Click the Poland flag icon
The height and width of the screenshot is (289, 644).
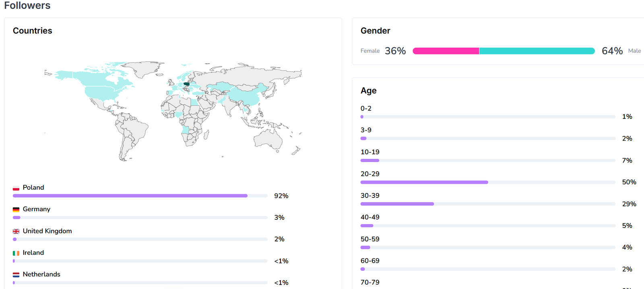pyautogui.click(x=16, y=188)
